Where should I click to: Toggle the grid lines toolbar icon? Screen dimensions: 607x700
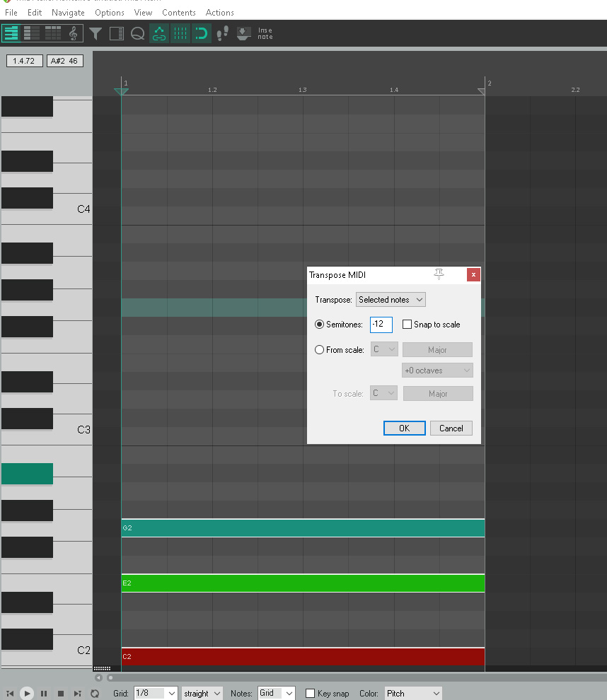[180, 33]
